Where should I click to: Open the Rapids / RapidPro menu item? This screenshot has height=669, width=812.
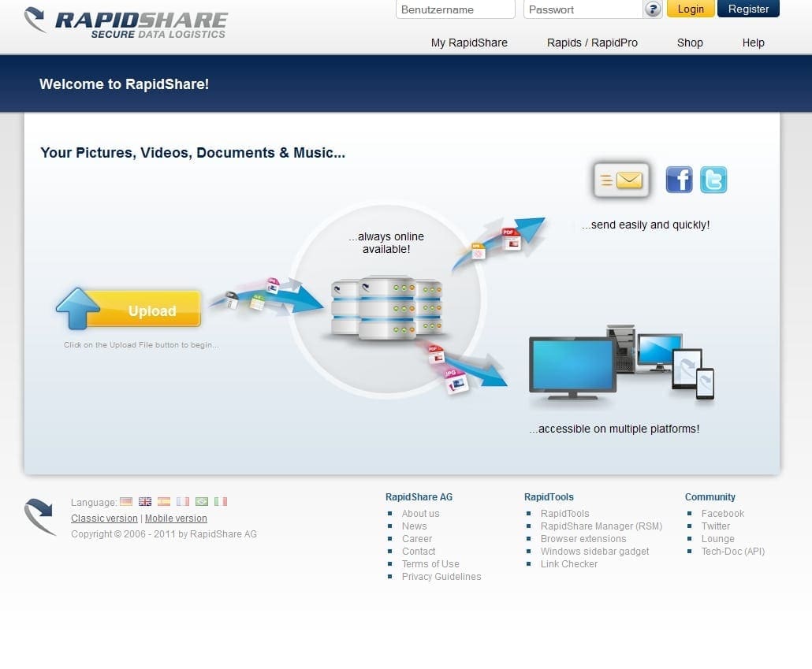(x=592, y=43)
